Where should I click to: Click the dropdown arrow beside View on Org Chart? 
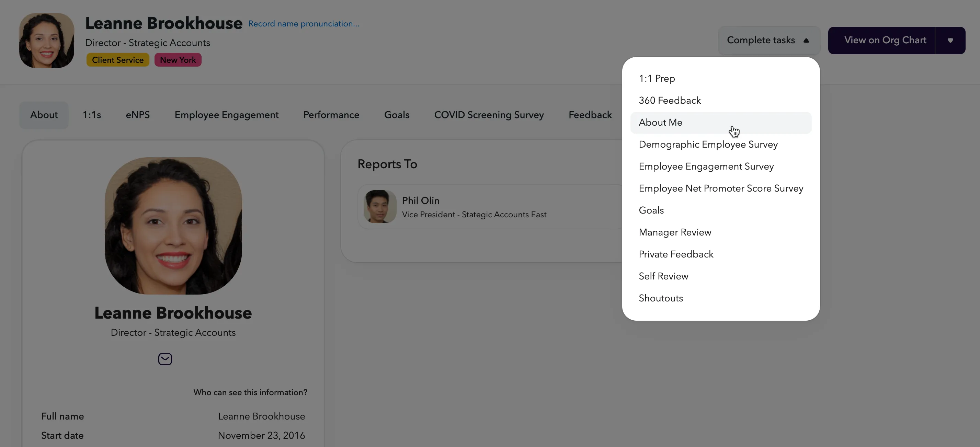click(x=950, y=40)
